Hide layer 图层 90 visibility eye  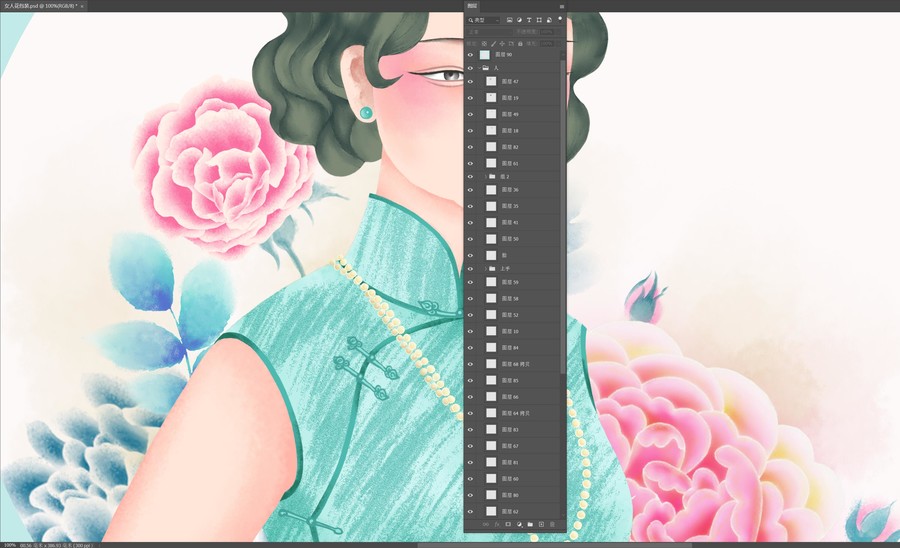(x=471, y=55)
